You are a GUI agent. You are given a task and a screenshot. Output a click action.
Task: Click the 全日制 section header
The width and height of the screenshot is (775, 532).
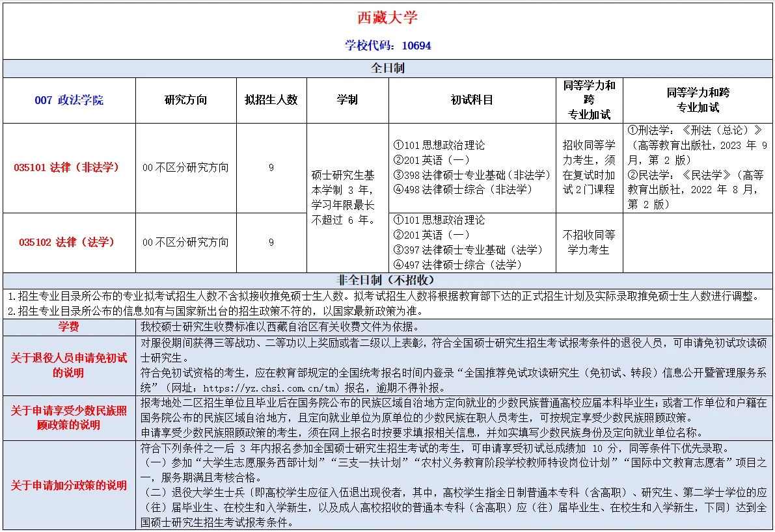pos(388,68)
